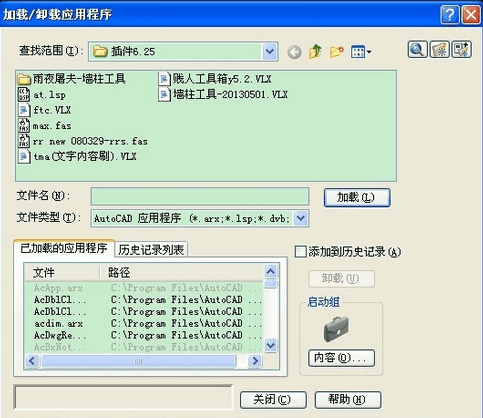This screenshot has height=418, width=483.
Task: Click the 加载(L) button
Action: point(357,198)
